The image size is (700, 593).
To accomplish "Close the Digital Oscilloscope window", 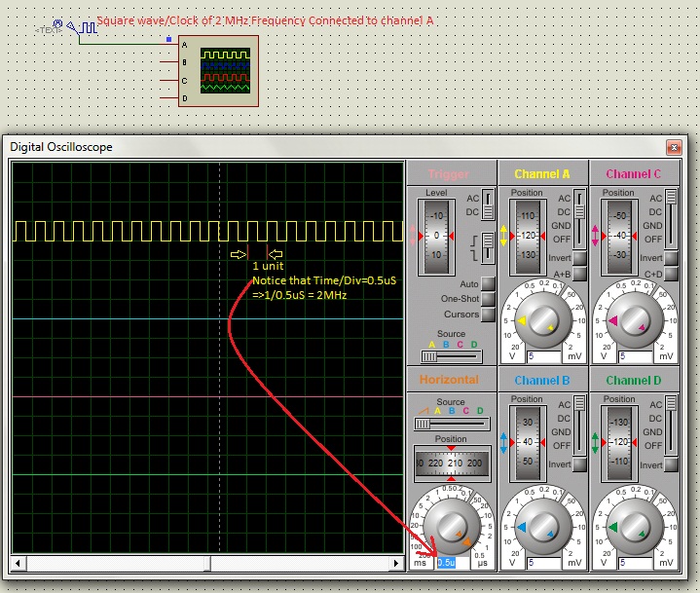I will (x=674, y=147).
